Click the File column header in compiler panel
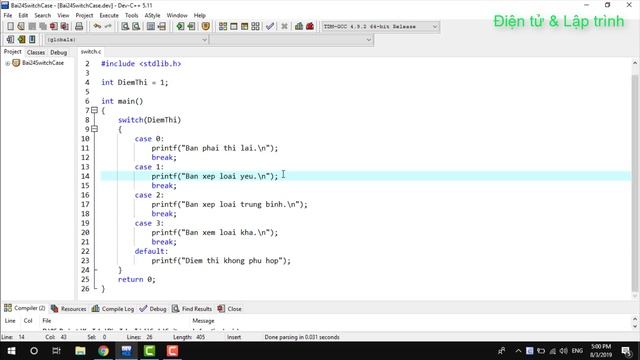The image size is (640, 360). tap(47, 321)
